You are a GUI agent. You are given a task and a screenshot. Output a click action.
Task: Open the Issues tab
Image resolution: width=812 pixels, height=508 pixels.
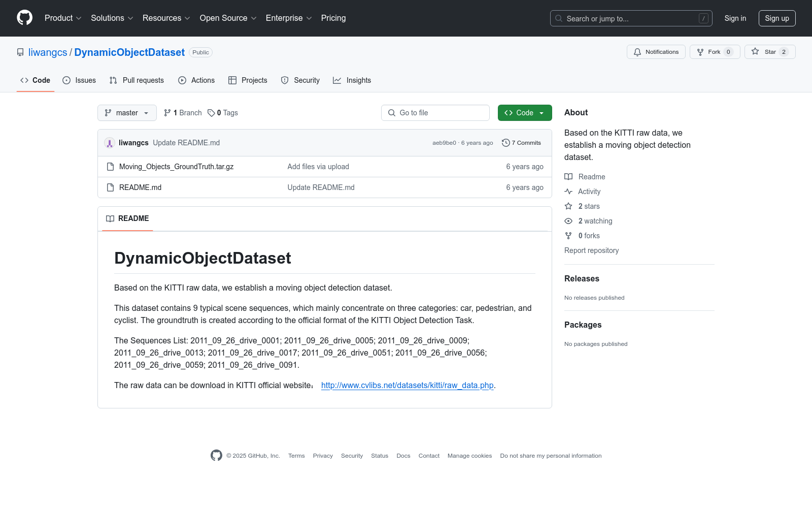point(79,80)
